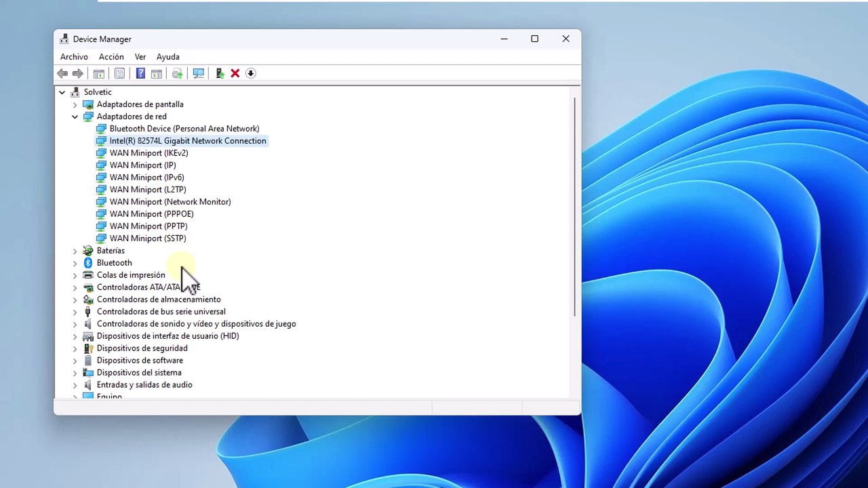This screenshot has height=488, width=868.
Task: Collapse the Solvetic root node
Action: (62, 92)
